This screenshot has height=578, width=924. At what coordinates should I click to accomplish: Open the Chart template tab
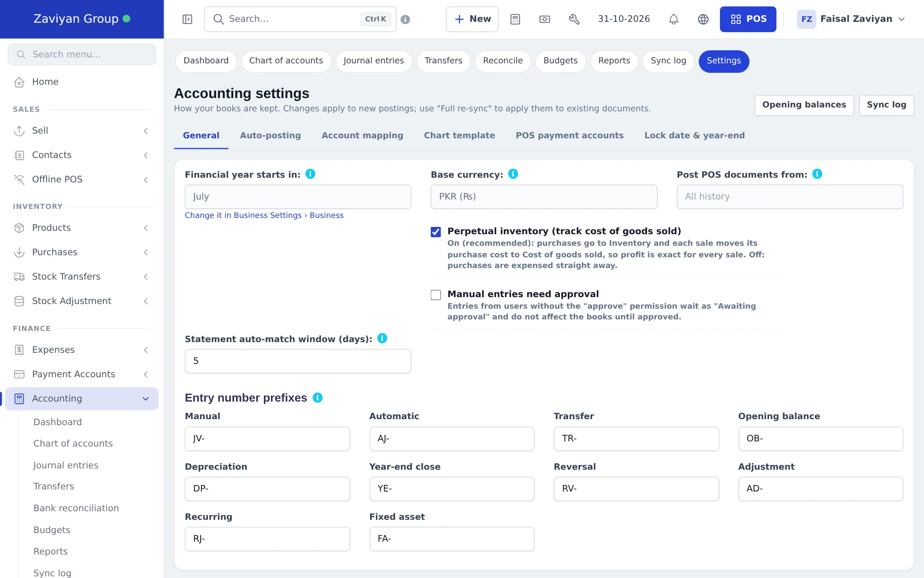coord(459,135)
